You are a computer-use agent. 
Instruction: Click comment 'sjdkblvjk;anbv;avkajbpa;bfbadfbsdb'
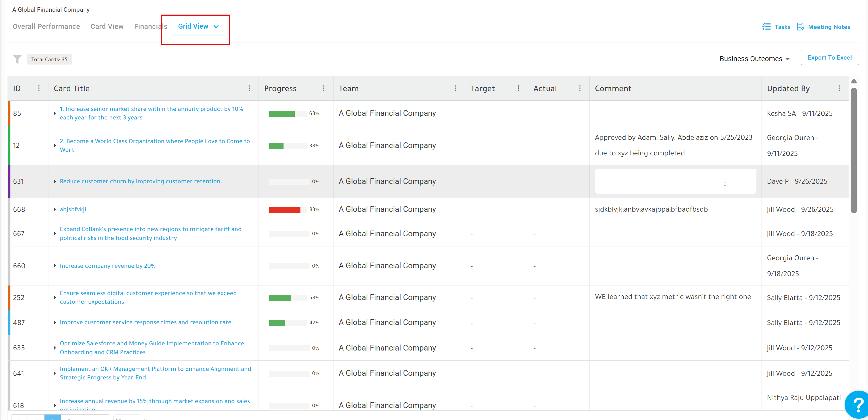[651, 209]
